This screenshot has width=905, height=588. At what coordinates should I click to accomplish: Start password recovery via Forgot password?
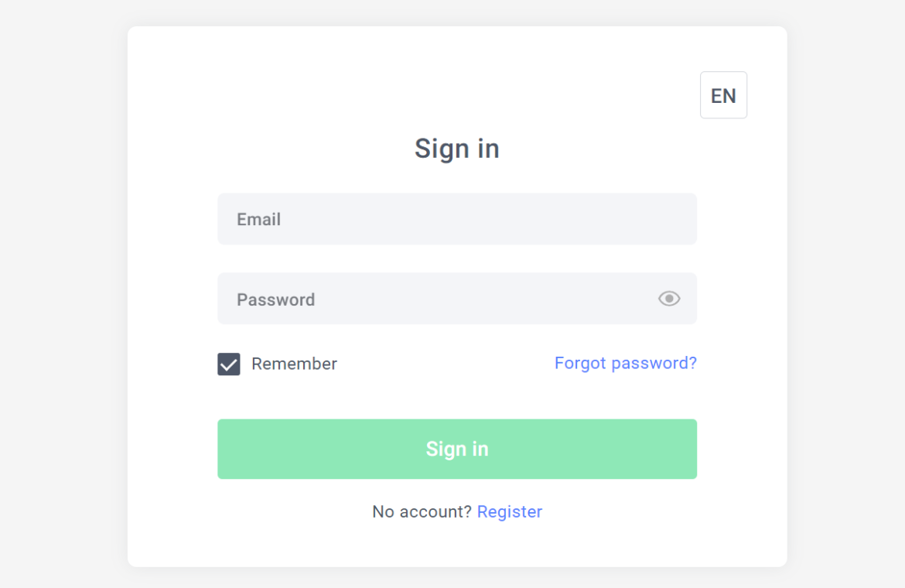pos(625,363)
